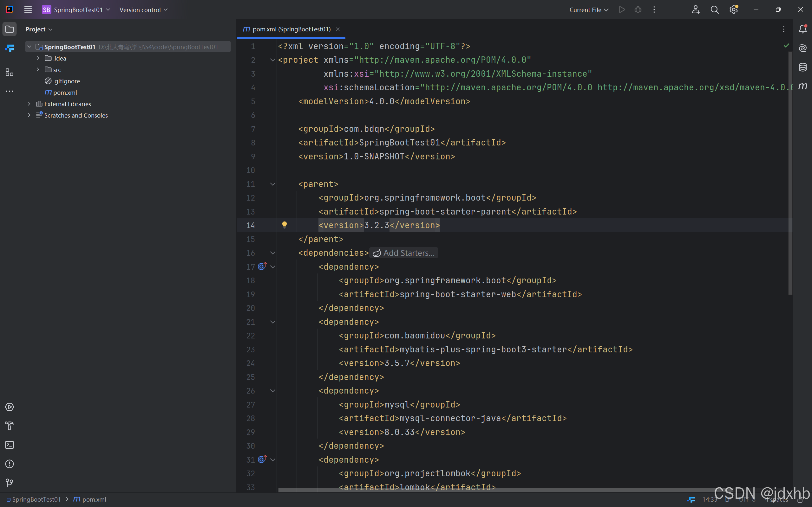Open the AI Assistant spiral icon

(802, 48)
